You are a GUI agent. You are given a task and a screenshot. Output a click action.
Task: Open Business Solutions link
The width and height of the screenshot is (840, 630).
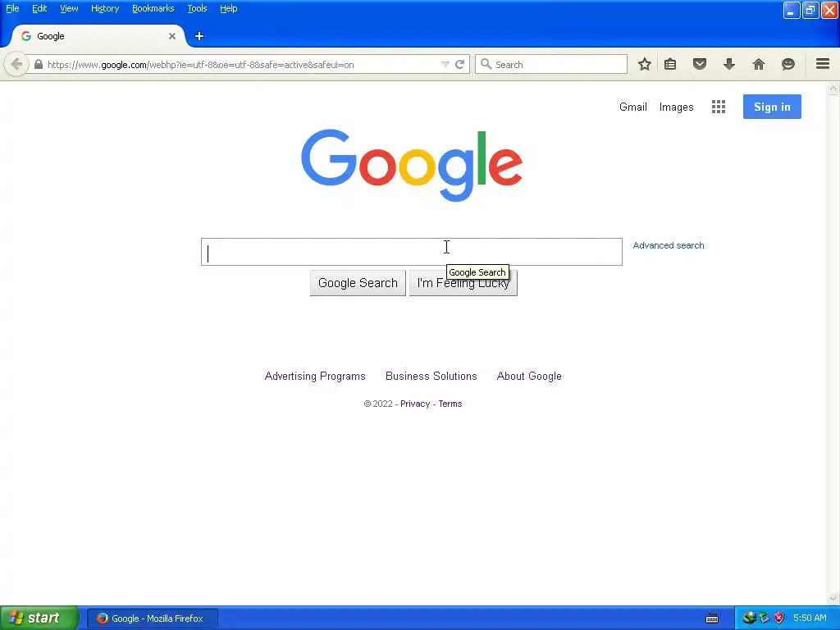tap(431, 376)
